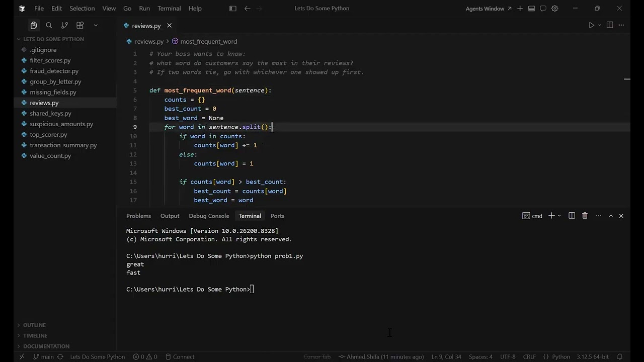Open errors and warnings status counter
Image resolution: width=644 pixels, height=362 pixels.
(x=145, y=357)
